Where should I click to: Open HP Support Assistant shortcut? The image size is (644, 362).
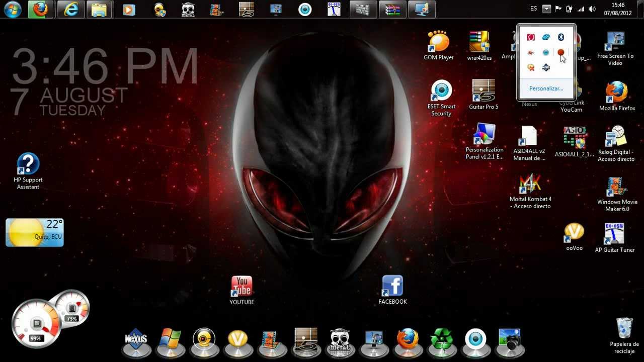tap(28, 171)
